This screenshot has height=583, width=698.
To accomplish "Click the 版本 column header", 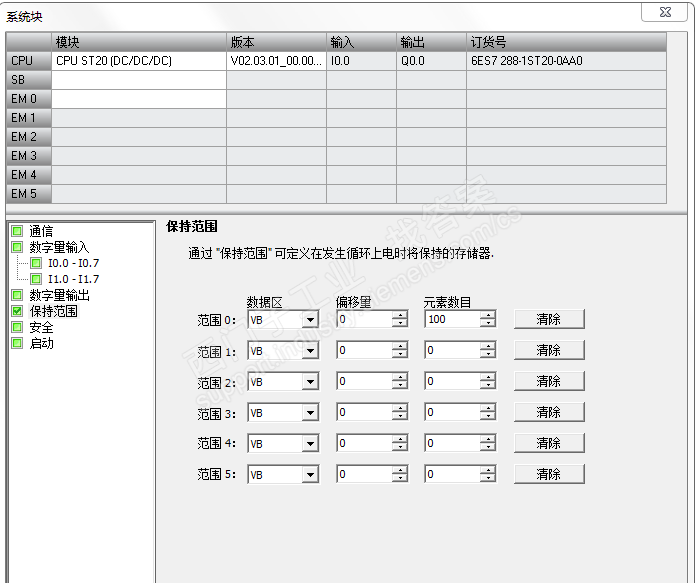I will coord(276,42).
